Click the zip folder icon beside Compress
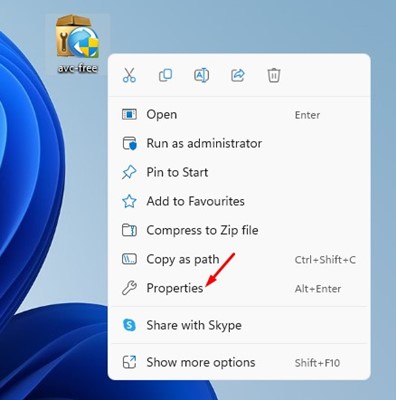The image size is (396, 400). coord(129,230)
